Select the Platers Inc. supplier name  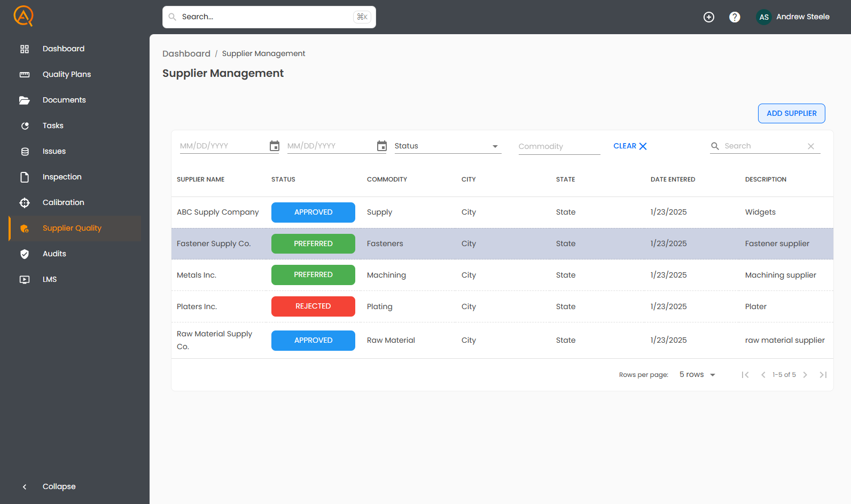tap(197, 307)
